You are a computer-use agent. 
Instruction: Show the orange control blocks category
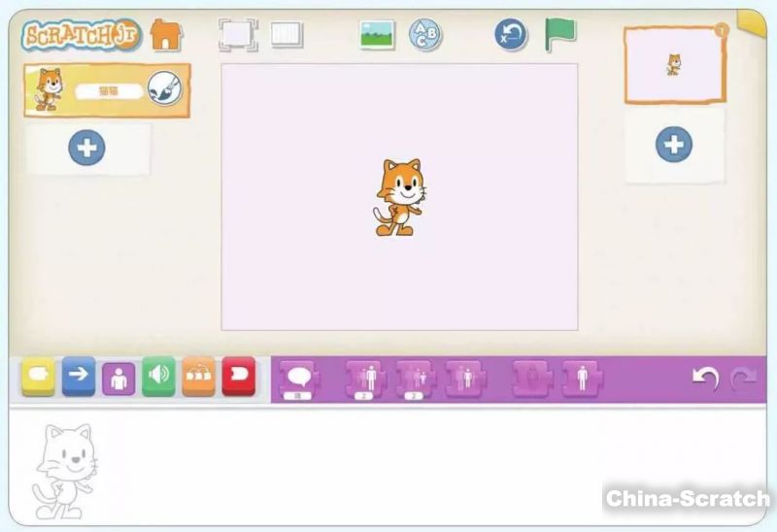coord(198,376)
